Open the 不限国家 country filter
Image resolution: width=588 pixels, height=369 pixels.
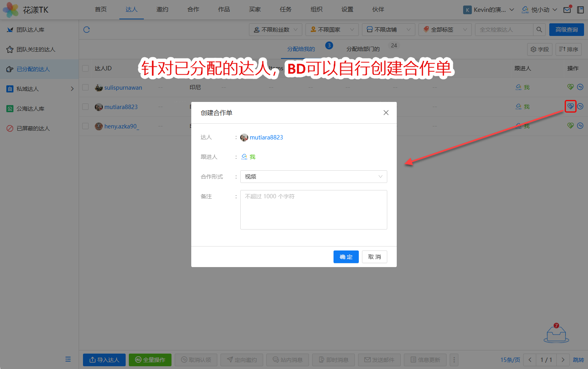click(x=332, y=30)
